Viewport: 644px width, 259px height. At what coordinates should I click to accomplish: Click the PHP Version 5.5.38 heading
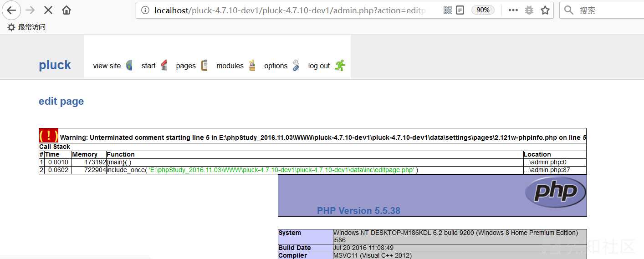(358, 211)
